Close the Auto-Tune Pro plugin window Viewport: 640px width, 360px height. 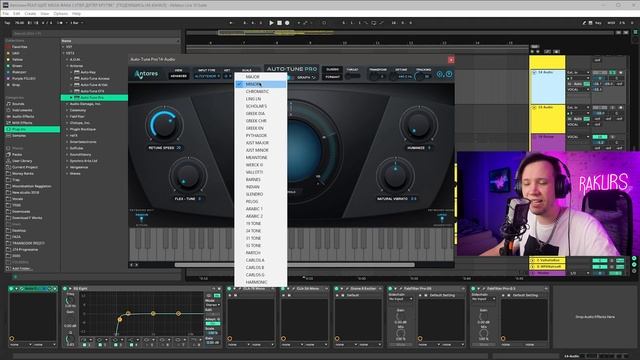pos(451,60)
